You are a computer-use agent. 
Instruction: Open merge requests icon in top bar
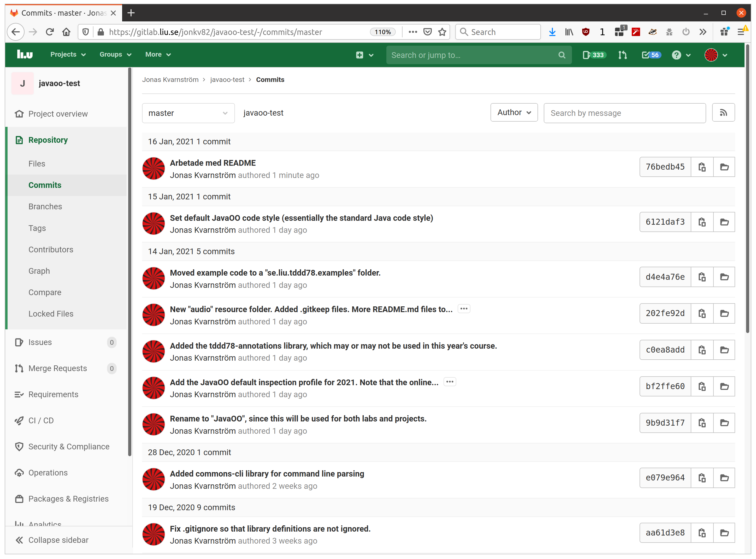point(623,55)
